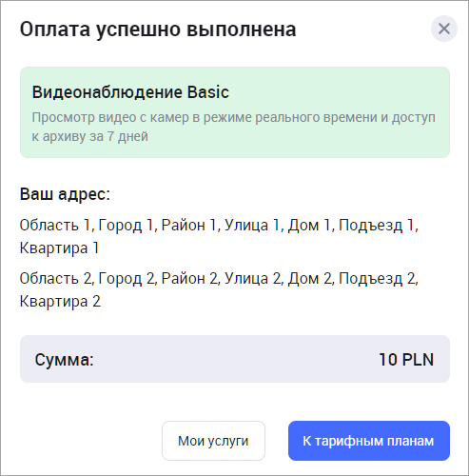The image size is (469, 476).
Task: Click the "Оплата успешно выполнена" heading
Action: coord(158,30)
